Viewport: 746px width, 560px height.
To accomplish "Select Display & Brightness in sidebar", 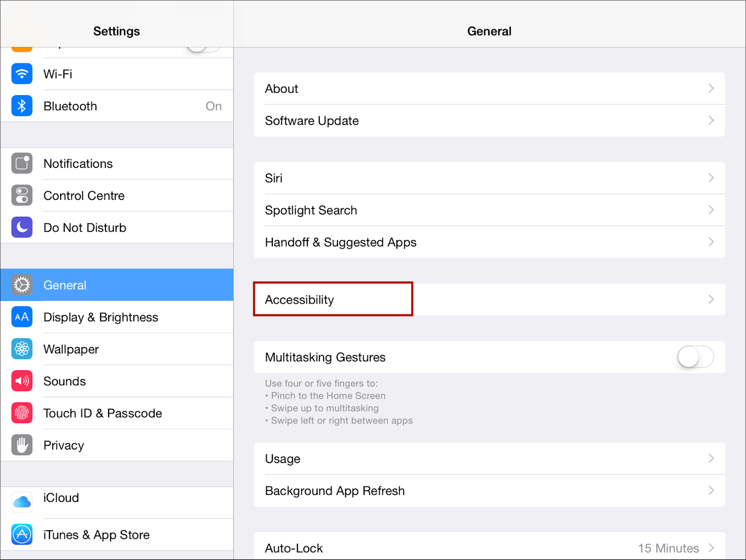I will 101,317.
